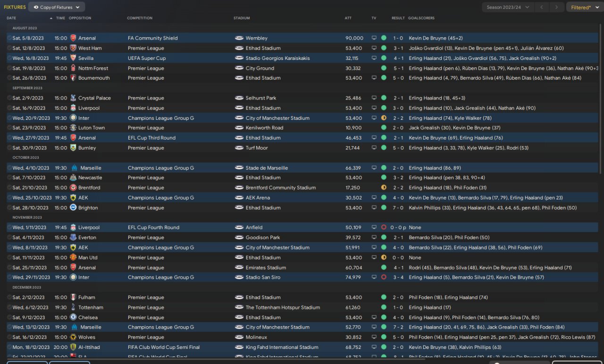Click the Chelsea club badge

(x=73, y=317)
